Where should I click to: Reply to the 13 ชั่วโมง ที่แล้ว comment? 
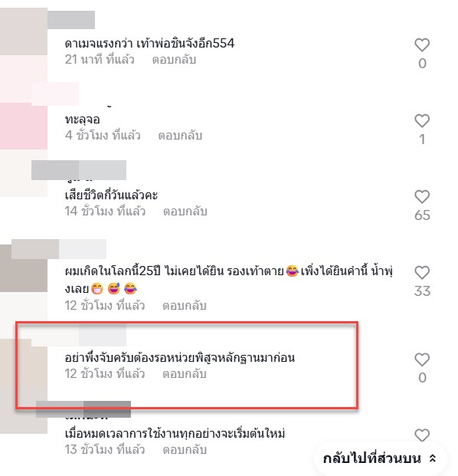[185, 450]
